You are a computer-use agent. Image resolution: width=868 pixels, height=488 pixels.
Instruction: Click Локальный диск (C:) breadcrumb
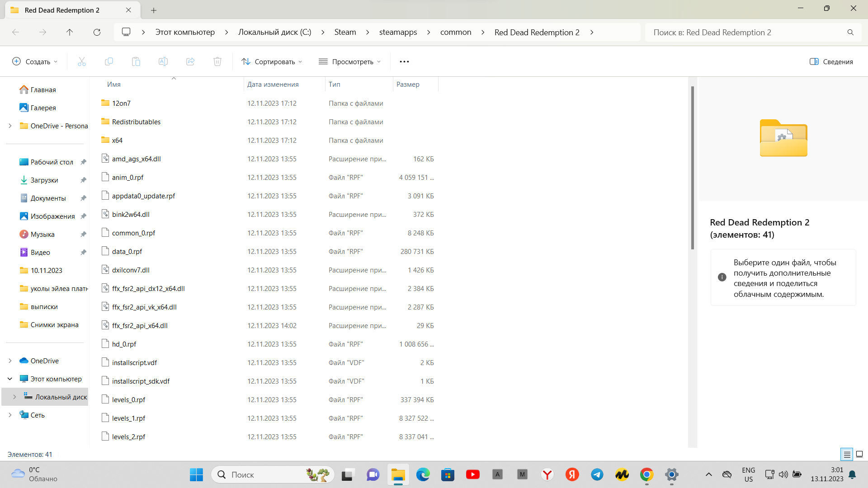click(x=275, y=32)
